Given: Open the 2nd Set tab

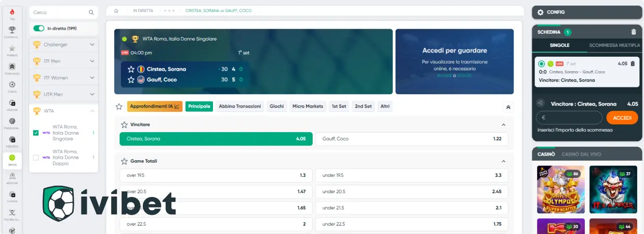Looking at the screenshot, I should pos(364,107).
